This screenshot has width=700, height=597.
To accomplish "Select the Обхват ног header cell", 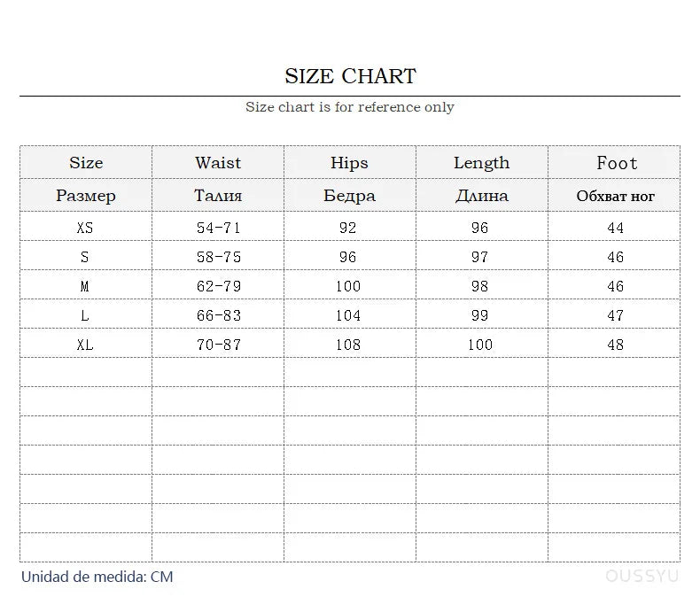I will [615, 196].
